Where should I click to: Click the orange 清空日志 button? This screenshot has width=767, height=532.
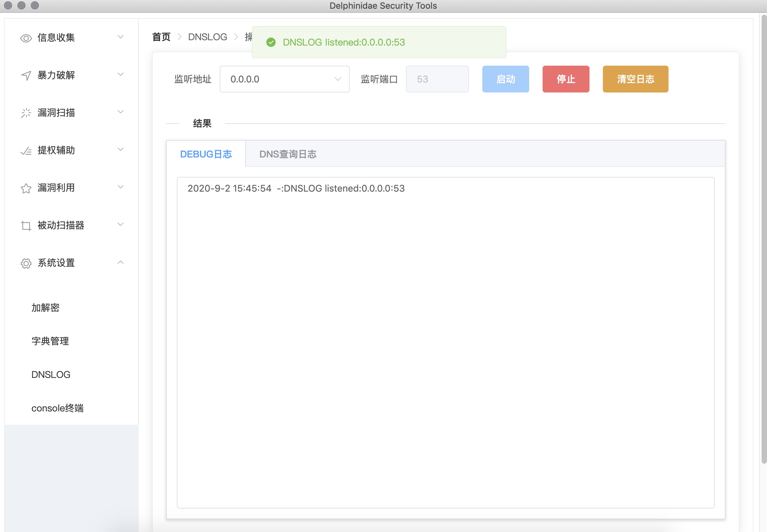click(635, 79)
